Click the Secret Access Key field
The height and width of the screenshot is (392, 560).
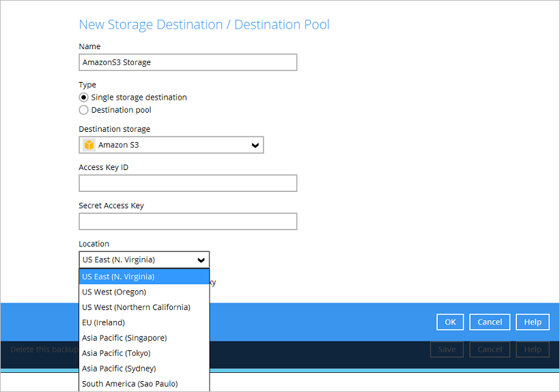tap(188, 221)
